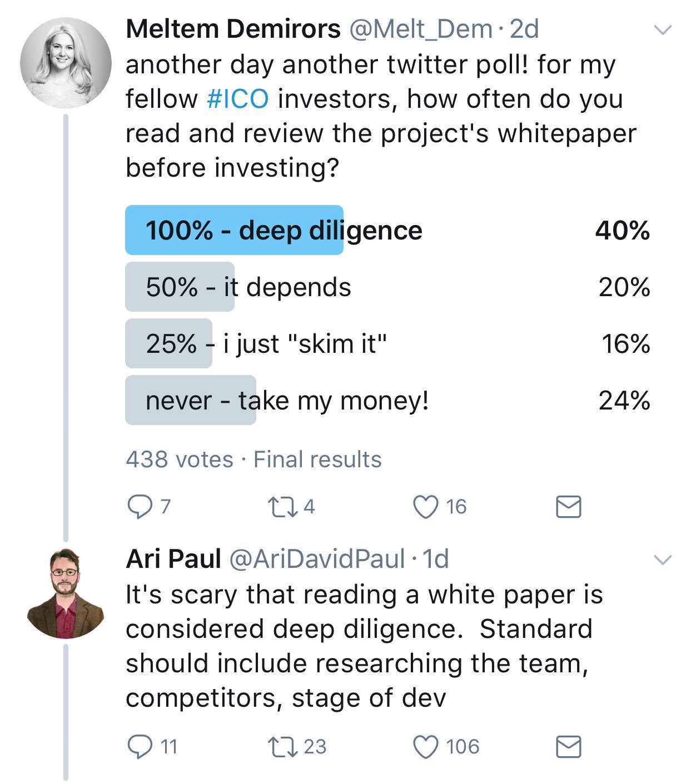This screenshot has height=784, width=686.
Task: Like Meltem Demirors' poll tweet
Action: (426, 507)
